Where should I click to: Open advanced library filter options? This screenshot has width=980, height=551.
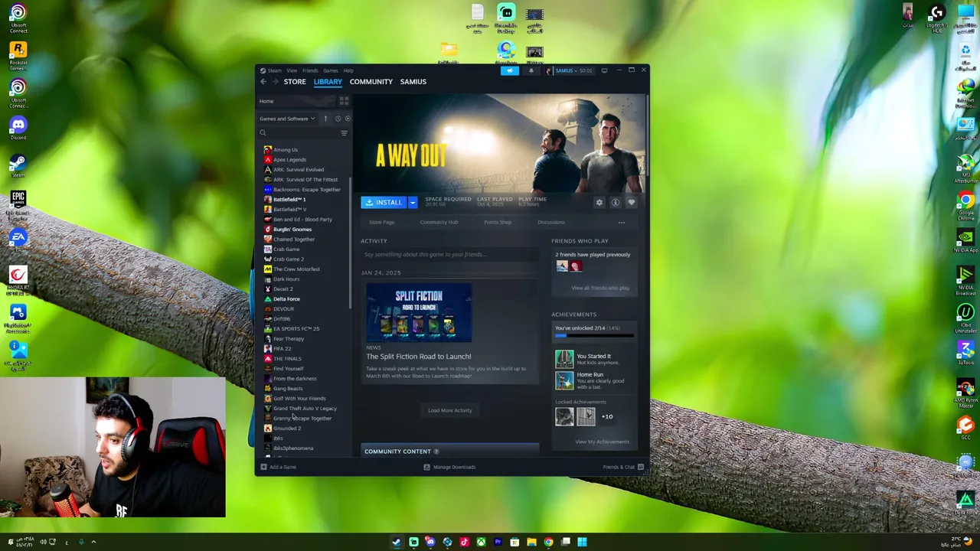[x=344, y=133]
